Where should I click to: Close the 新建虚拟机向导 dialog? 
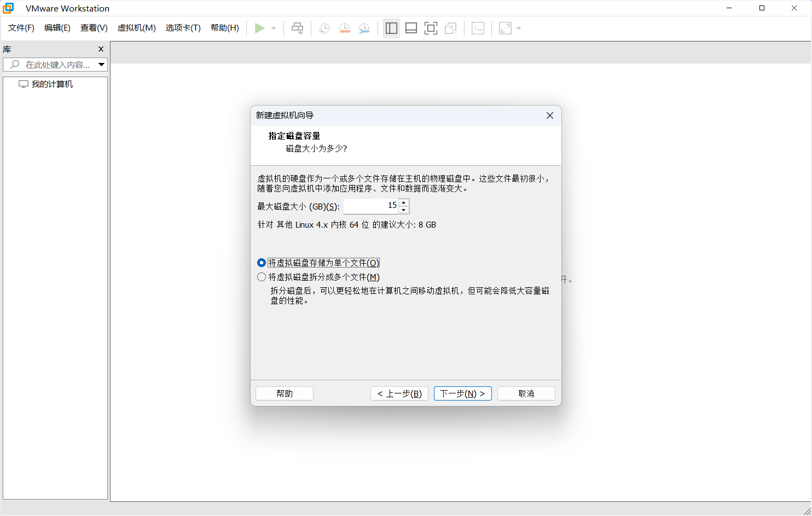550,115
